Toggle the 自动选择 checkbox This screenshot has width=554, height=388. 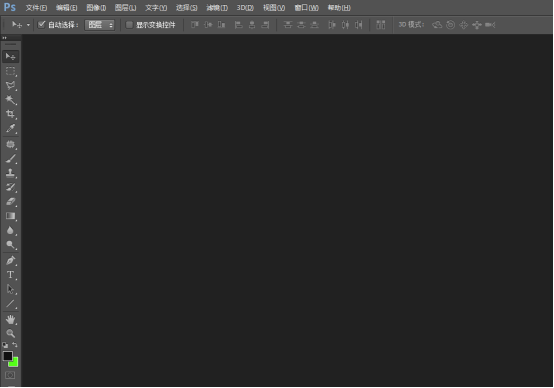41,24
